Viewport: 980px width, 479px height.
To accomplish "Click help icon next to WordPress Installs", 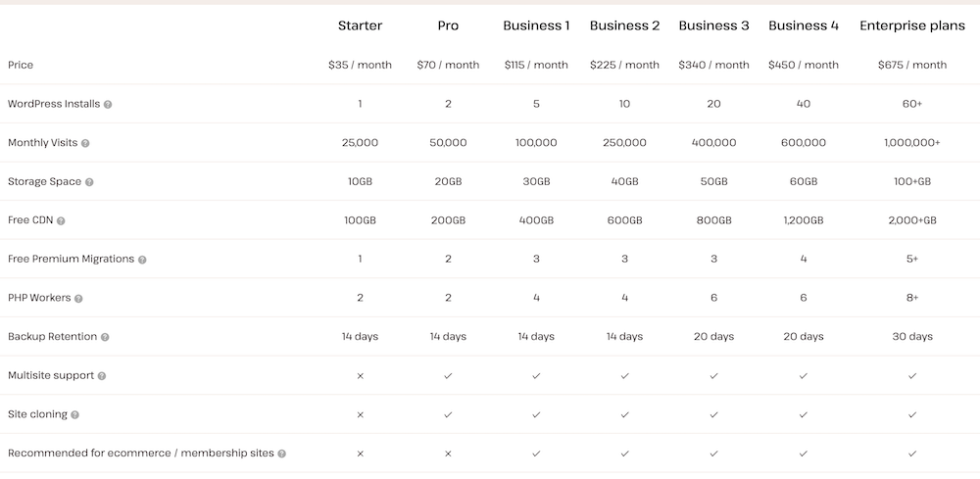I will tap(108, 104).
